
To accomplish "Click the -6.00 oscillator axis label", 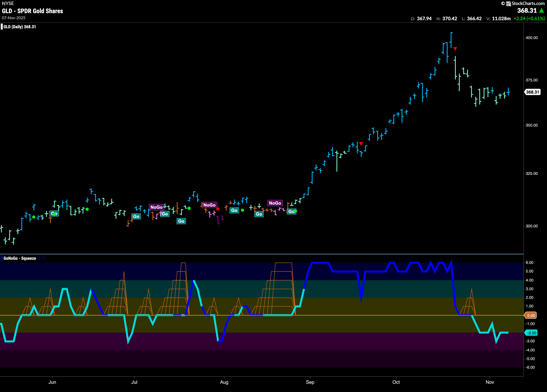I will [x=530, y=367].
